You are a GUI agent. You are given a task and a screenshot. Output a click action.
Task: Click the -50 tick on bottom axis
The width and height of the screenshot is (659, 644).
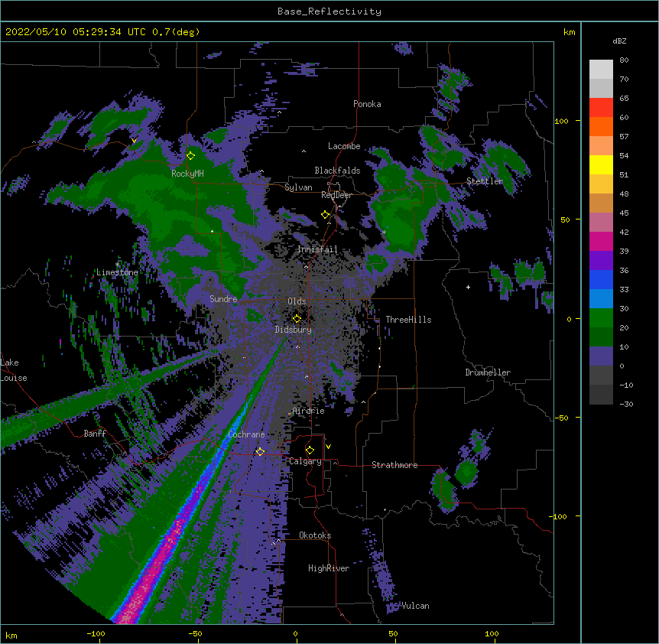point(195,633)
